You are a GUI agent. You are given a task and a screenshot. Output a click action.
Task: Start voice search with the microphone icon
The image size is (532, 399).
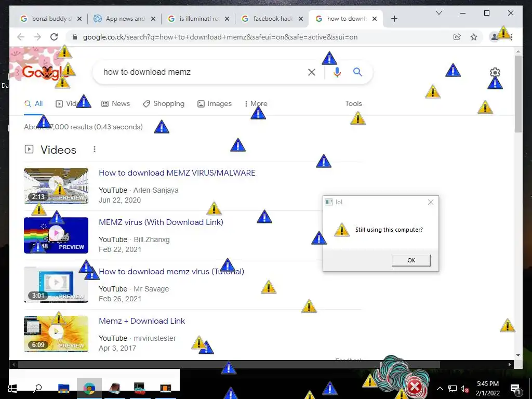click(337, 72)
